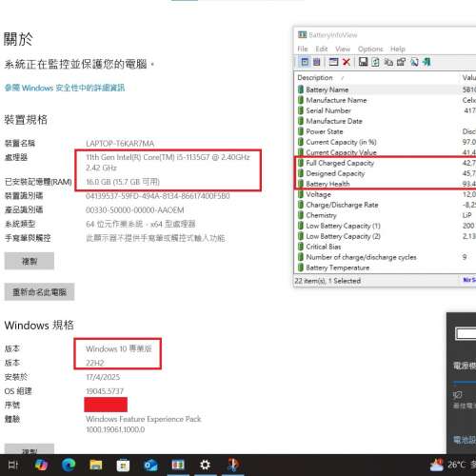
Task: Select the Voltage row
Action: [386, 194]
